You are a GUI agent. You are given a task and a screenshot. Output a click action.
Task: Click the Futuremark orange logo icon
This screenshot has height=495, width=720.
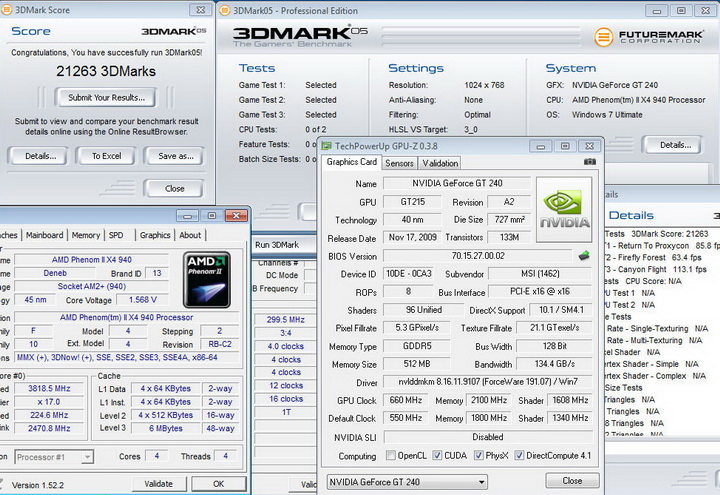(603, 37)
